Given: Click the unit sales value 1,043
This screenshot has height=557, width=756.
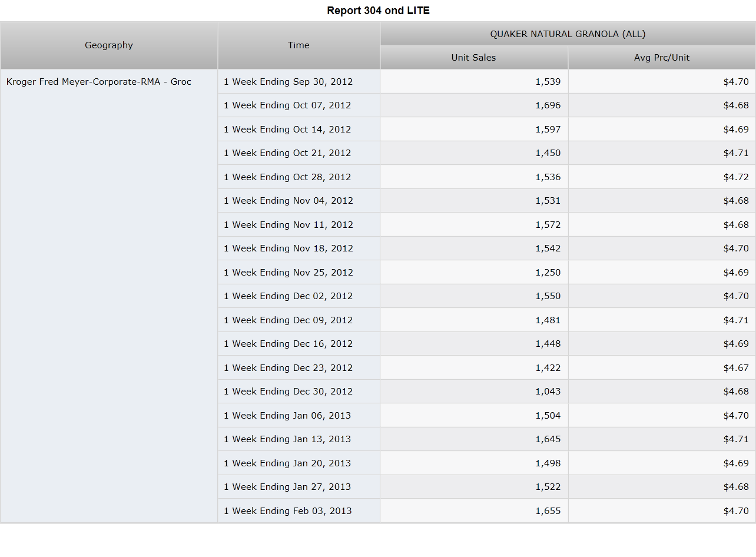Looking at the screenshot, I should pos(548,392).
